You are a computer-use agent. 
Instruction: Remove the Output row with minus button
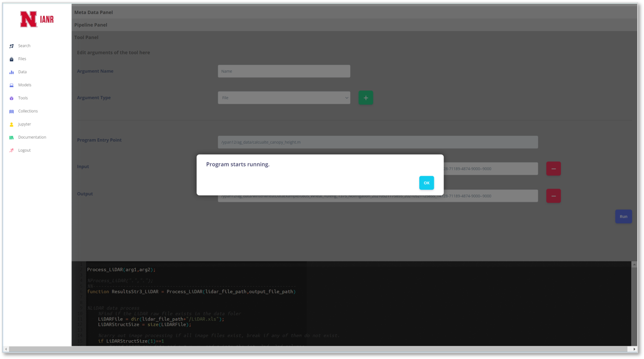tap(554, 196)
